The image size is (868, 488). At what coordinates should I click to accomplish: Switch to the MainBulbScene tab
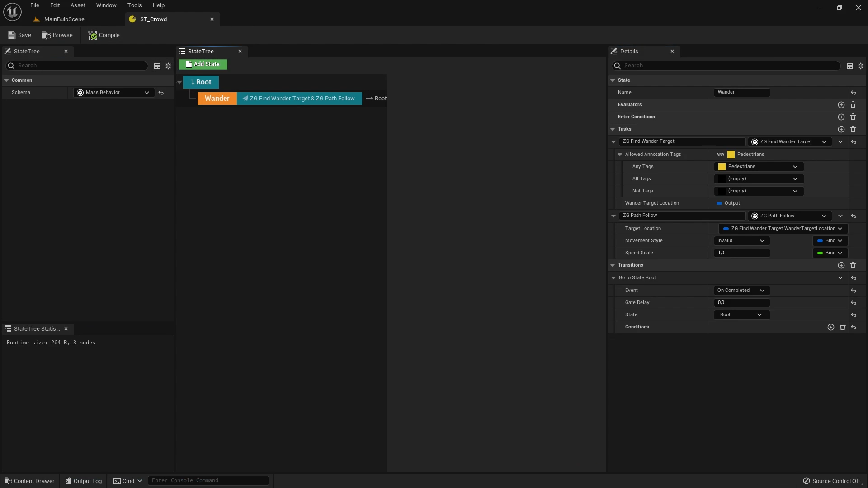[64, 19]
